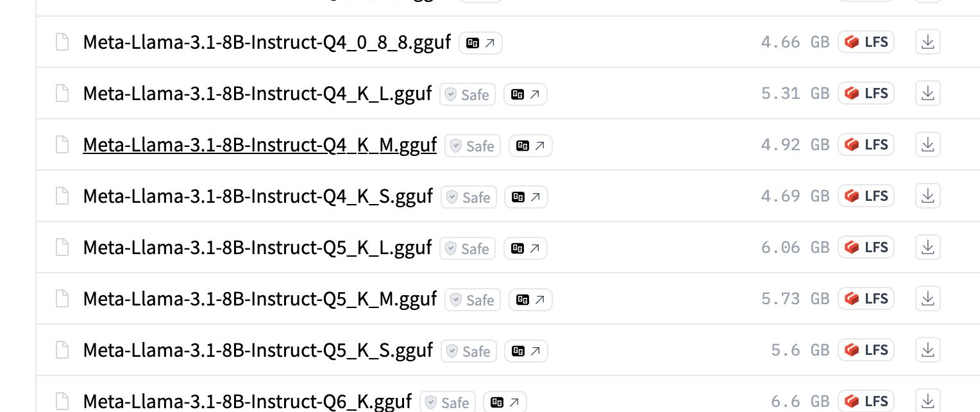Click the LFS badge on Q4_K_S row

click(866, 196)
